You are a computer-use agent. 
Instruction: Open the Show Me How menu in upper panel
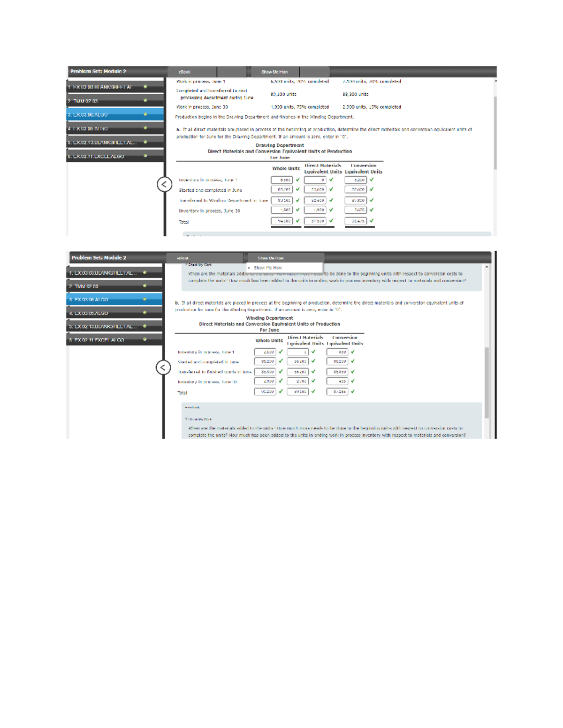274,72
